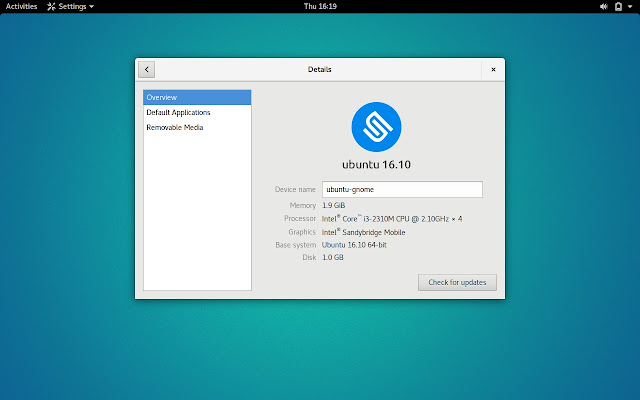Switch to Default Applications
Screen dimensions: 640x400
[x=197, y=112]
